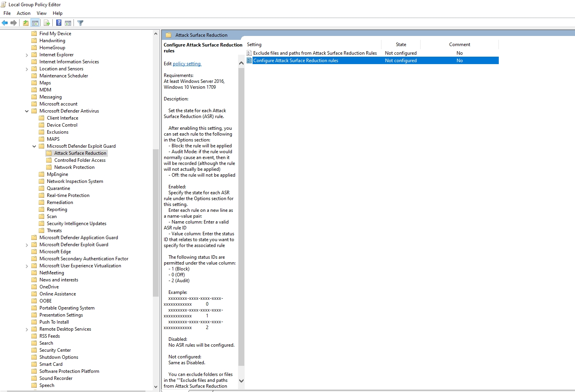
Task: Expand the Remote Desktop Services node
Action: tap(27, 329)
